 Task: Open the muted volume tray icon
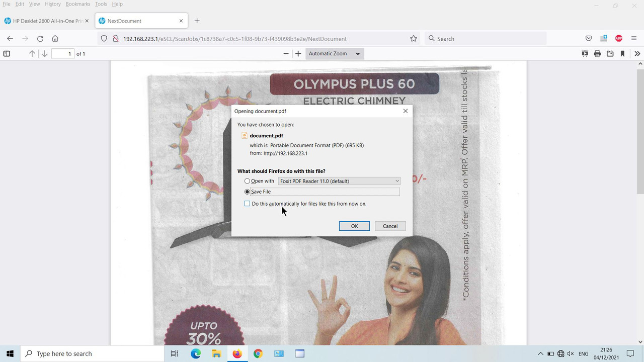pos(571,354)
